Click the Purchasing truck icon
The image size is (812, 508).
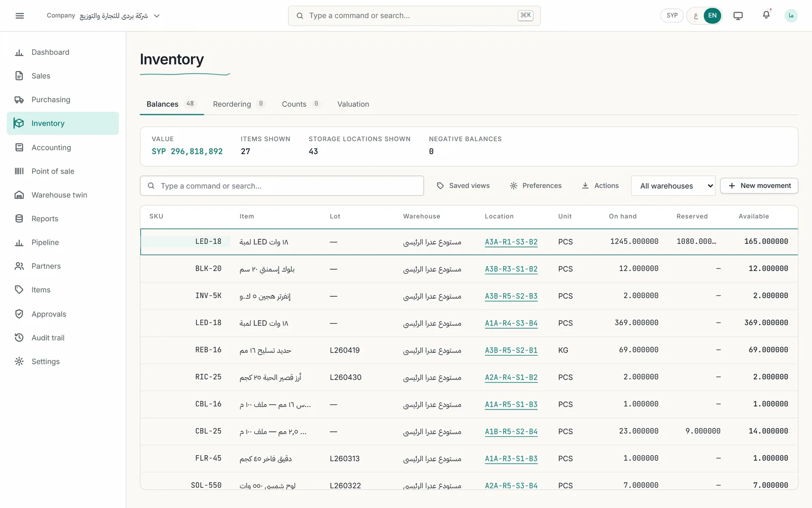19,100
